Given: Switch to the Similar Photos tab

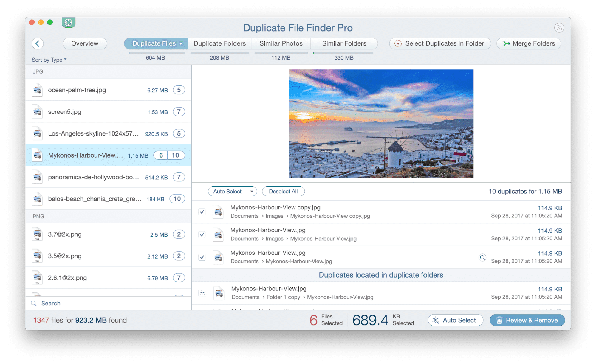Looking at the screenshot, I should tap(281, 43).
